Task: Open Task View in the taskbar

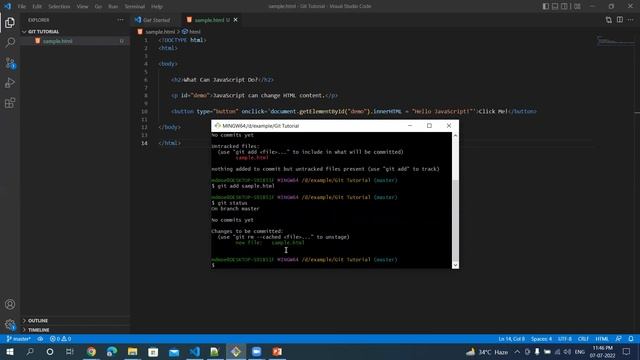Action: [x=70, y=352]
